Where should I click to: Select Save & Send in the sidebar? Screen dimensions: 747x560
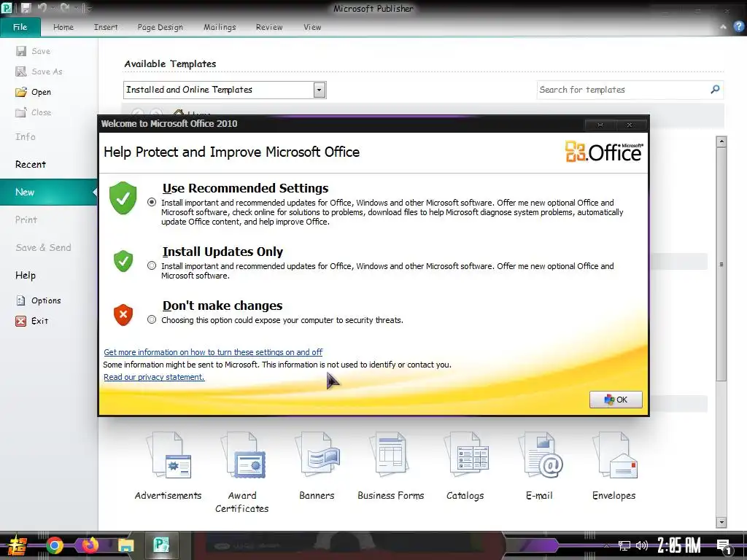point(43,248)
